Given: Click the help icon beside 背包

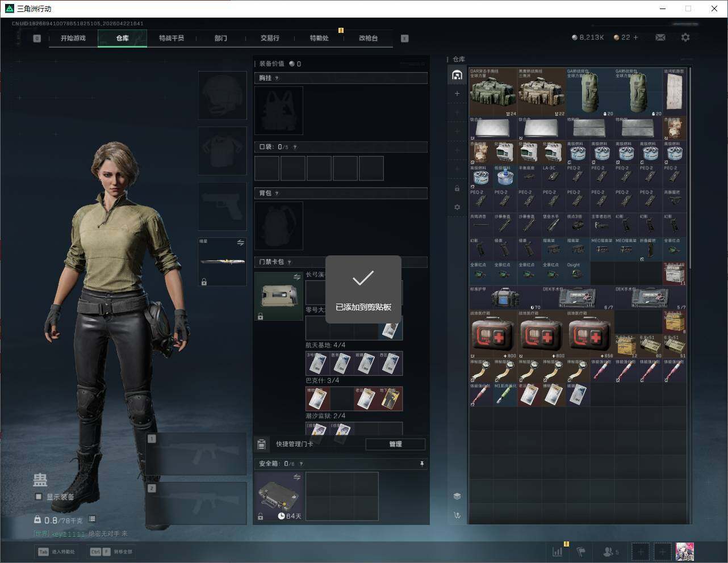Looking at the screenshot, I should [x=277, y=194].
